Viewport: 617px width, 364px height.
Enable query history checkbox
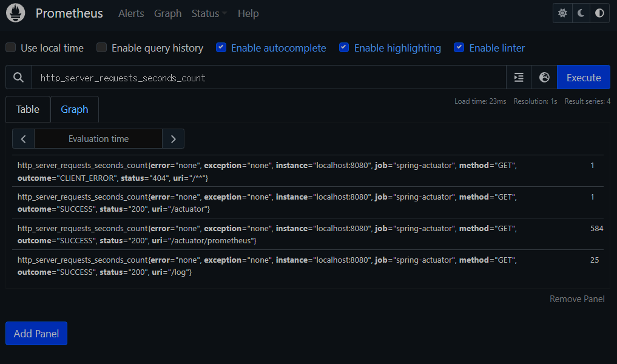(101, 47)
